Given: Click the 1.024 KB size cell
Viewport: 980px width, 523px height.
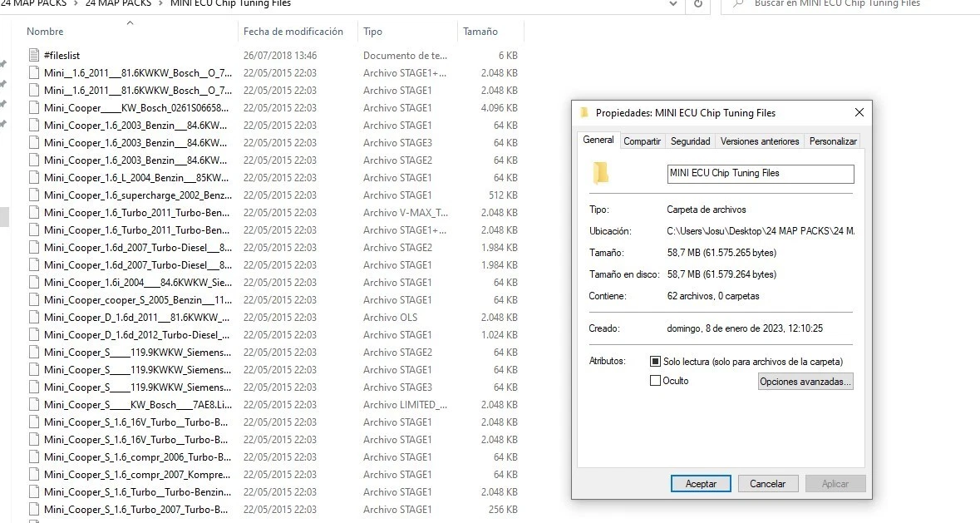Looking at the screenshot, I should coord(500,335).
